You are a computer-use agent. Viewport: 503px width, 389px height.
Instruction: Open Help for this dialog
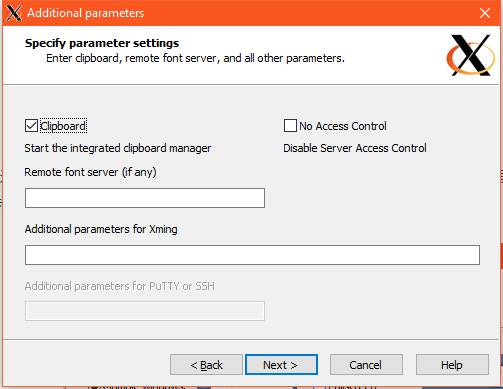tap(452, 365)
